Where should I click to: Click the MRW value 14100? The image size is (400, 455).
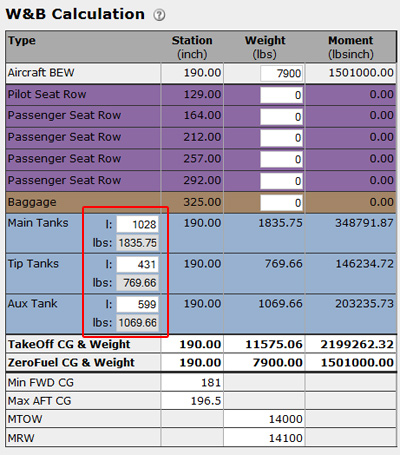[x=286, y=438]
